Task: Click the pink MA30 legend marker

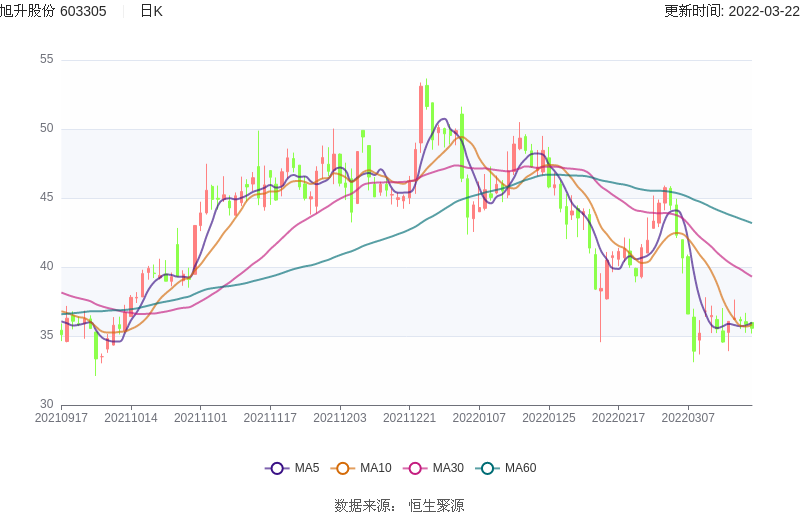Action: [415, 468]
